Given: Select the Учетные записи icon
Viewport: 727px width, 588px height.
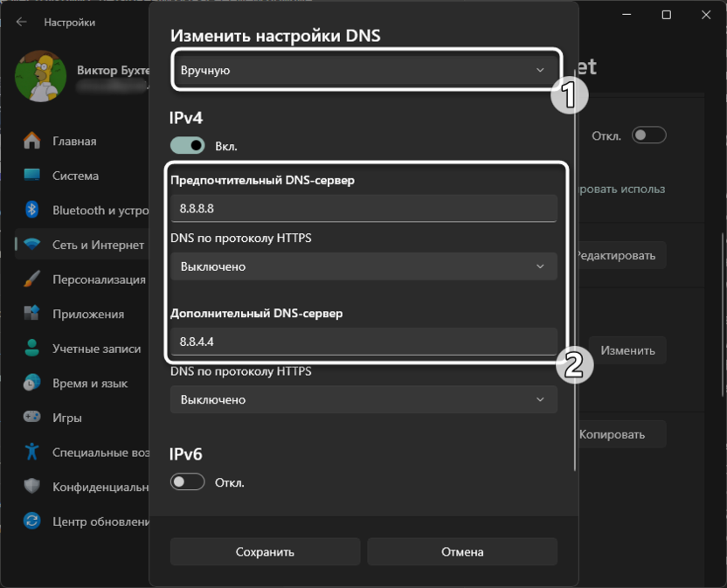Looking at the screenshot, I should pyautogui.click(x=33, y=348).
